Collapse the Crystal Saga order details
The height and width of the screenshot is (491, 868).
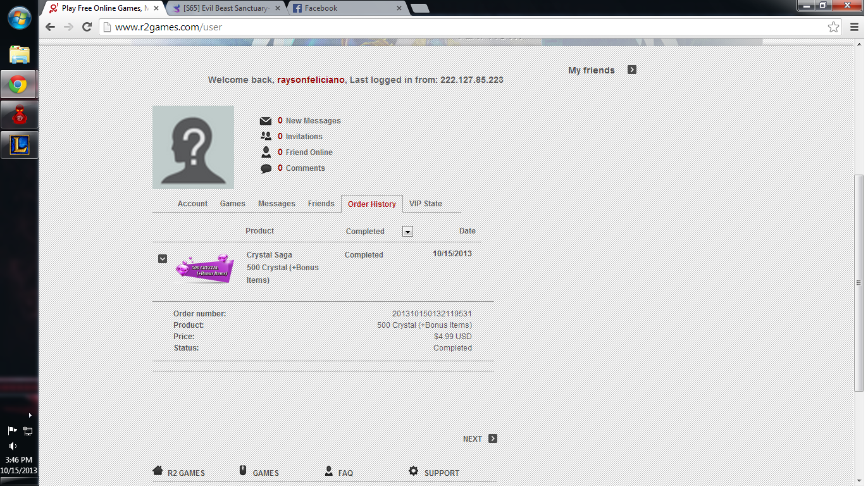point(163,259)
